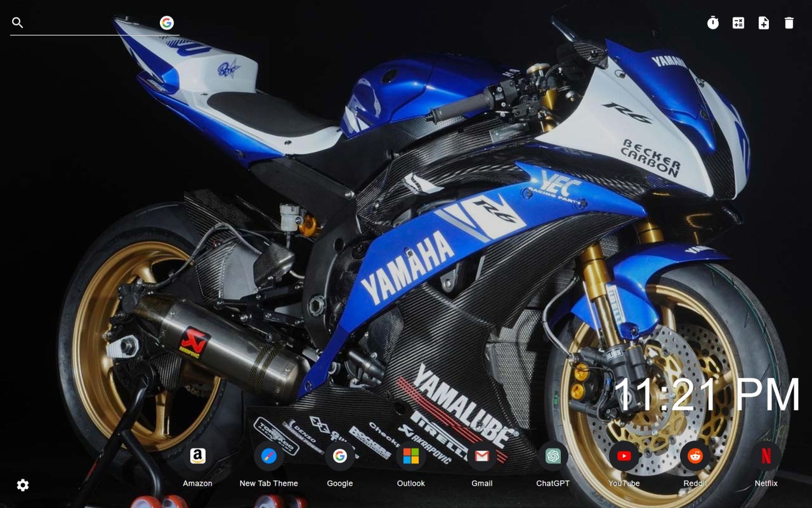Click the Google search engine icon
Screen dimensions: 812x508
[x=167, y=23]
